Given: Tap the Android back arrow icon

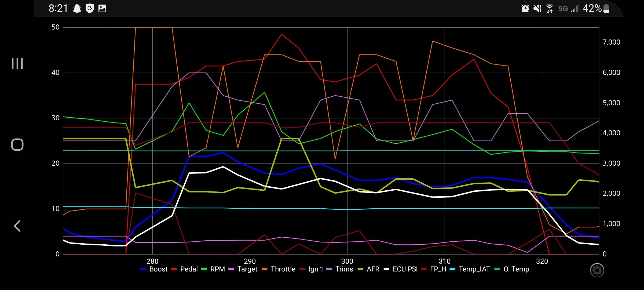Looking at the screenshot, I should click(17, 226).
